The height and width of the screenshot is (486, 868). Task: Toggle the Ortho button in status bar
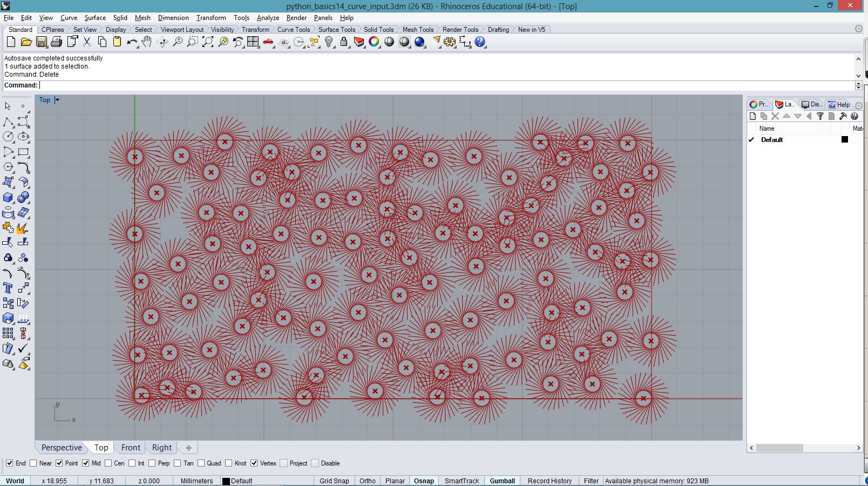(367, 481)
